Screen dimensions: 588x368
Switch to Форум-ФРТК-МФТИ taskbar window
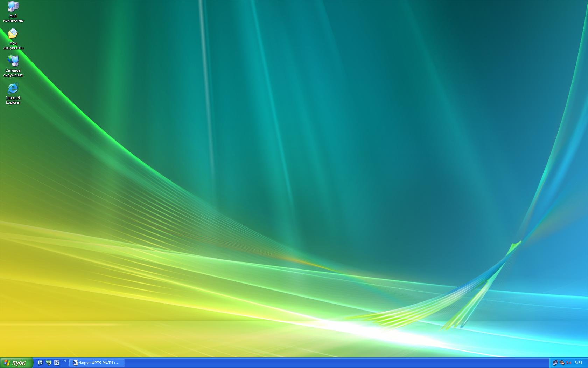(97, 363)
